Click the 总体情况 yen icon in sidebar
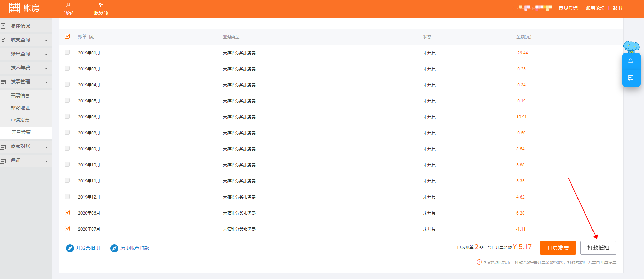644x279 pixels. coord(3,26)
